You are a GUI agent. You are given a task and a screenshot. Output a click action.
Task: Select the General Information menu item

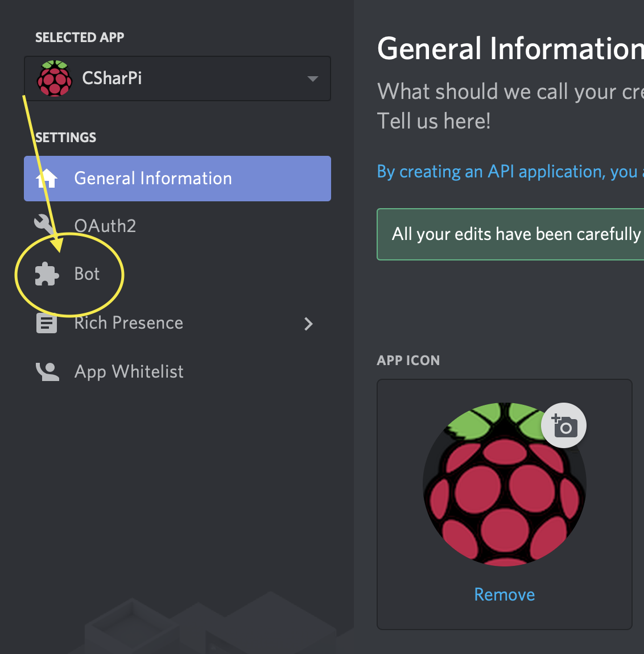coord(153,179)
